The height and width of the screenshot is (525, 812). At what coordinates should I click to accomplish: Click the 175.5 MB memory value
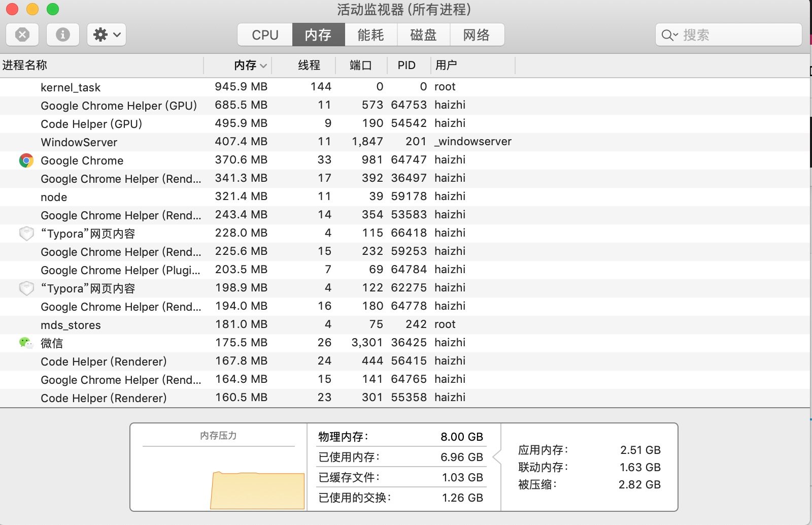click(x=241, y=343)
